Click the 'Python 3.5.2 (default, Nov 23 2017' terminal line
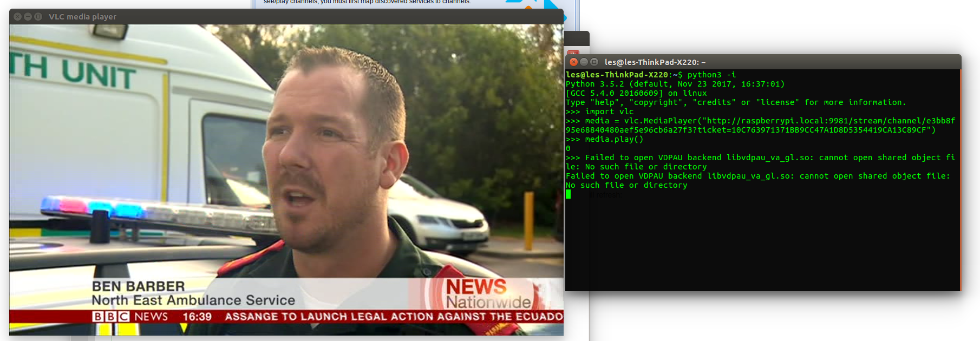Viewport: 980px width, 341px height. coord(675,84)
